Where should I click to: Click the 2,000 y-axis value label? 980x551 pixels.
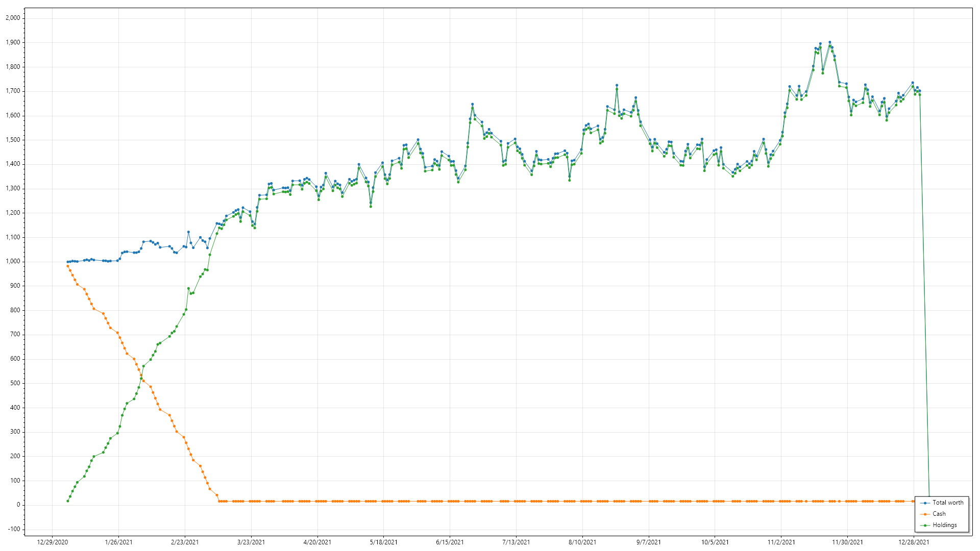click(13, 18)
